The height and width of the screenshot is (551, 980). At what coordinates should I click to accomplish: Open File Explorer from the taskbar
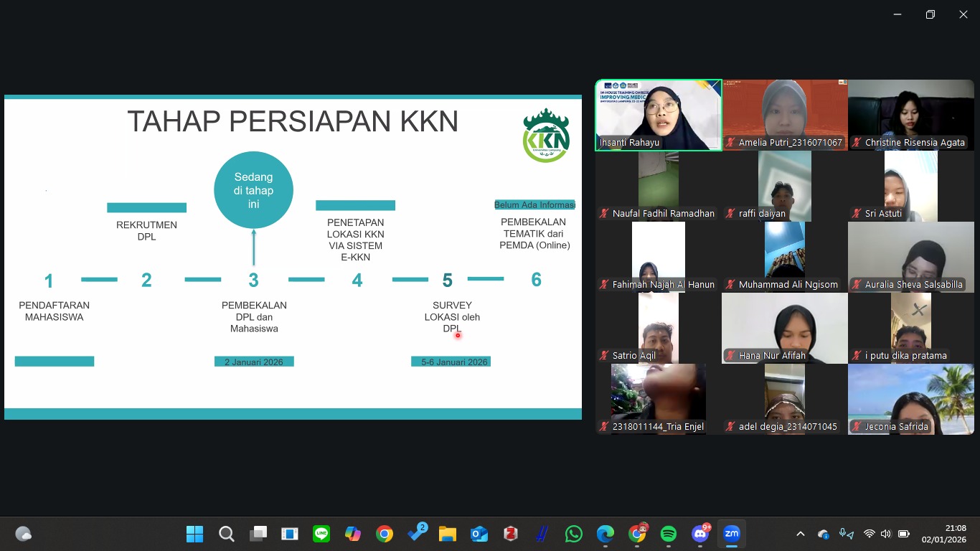point(448,534)
